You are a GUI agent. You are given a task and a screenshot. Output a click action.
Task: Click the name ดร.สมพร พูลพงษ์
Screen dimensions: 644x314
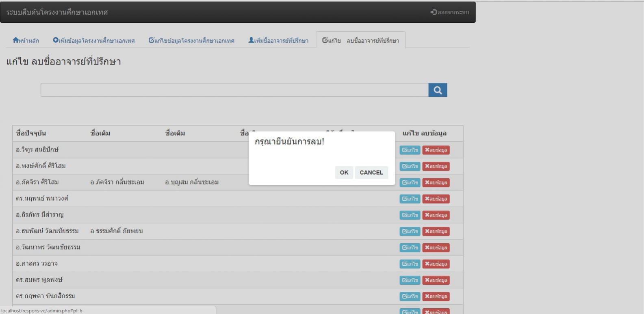coord(39,279)
